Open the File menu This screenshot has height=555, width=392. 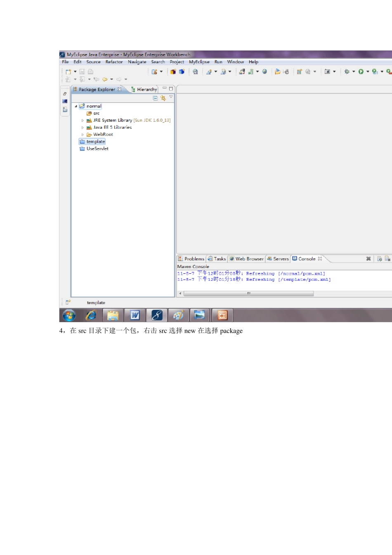(x=65, y=62)
